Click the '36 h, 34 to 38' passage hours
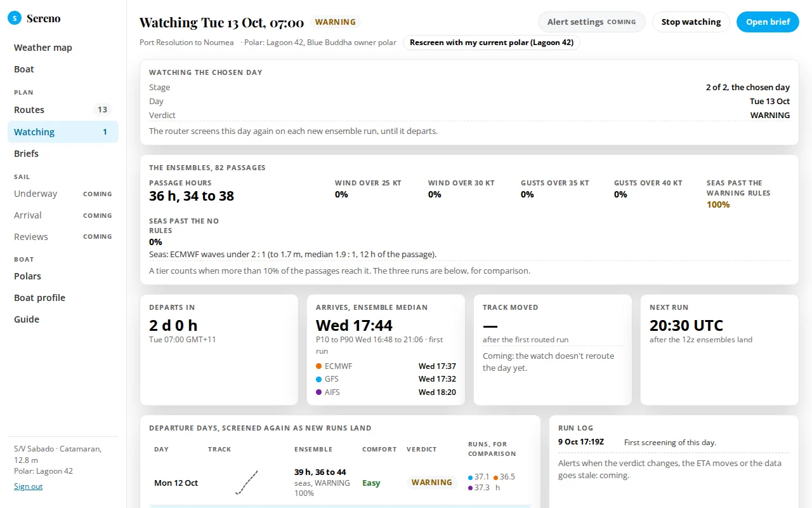Image resolution: width=812 pixels, height=508 pixels. coord(192,196)
